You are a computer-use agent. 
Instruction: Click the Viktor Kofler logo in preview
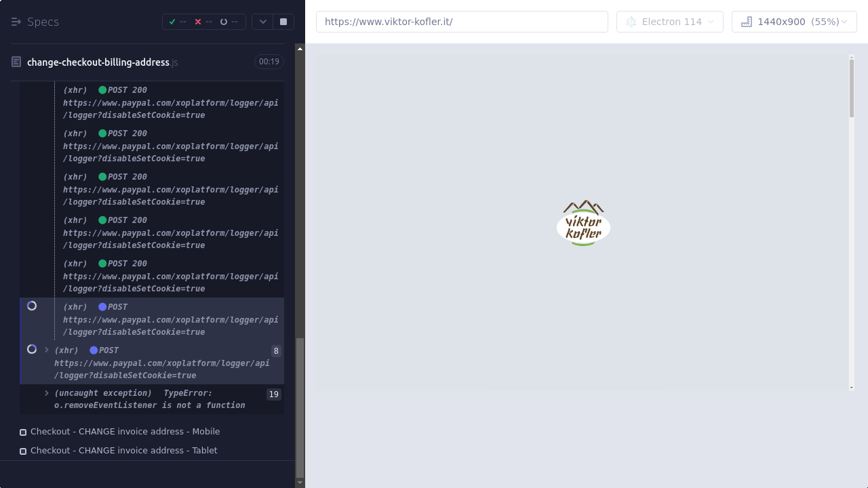[x=583, y=223]
